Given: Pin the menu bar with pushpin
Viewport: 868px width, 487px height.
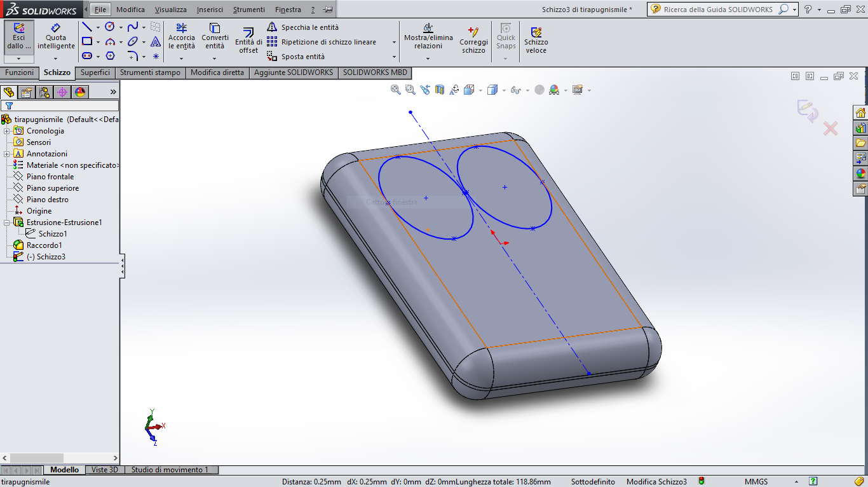Looking at the screenshot, I should coord(327,10).
